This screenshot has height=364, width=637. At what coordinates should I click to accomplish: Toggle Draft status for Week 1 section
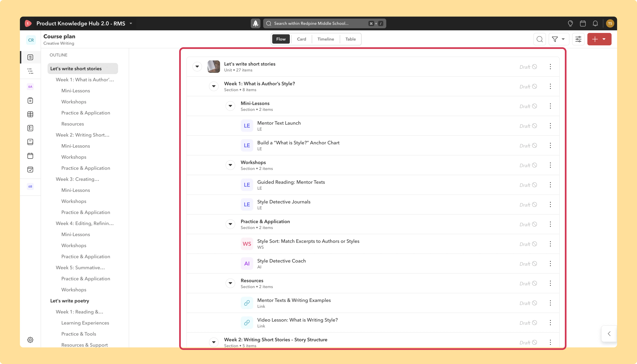coord(528,87)
